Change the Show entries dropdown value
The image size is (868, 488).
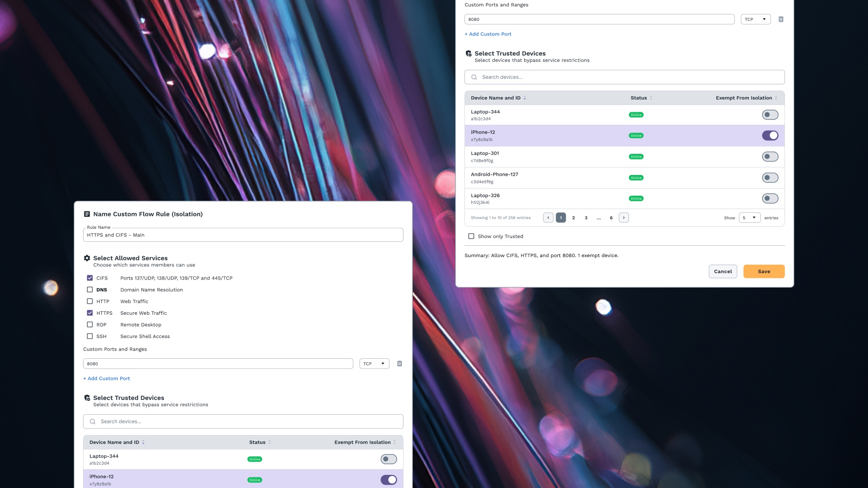750,217
